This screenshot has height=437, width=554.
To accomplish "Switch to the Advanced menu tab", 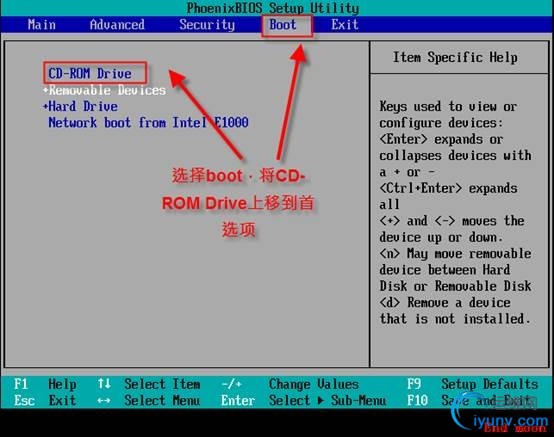I will click(x=117, y=25).
